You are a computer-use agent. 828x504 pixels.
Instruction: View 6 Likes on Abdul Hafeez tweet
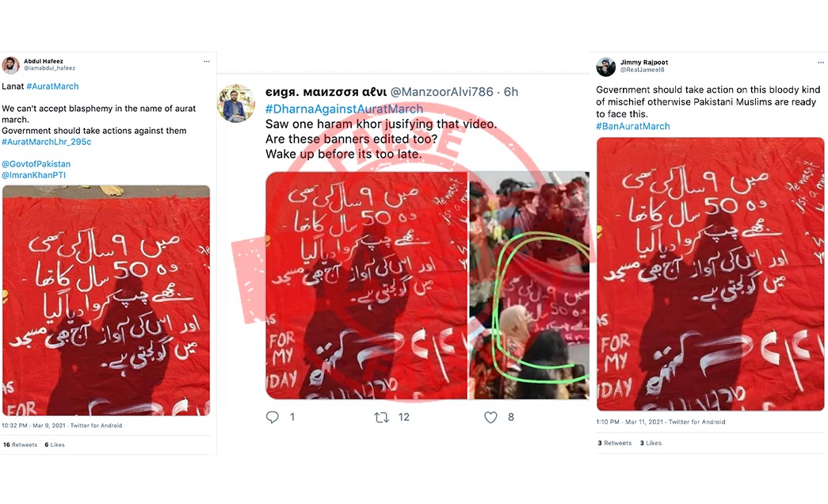point(55,445)
